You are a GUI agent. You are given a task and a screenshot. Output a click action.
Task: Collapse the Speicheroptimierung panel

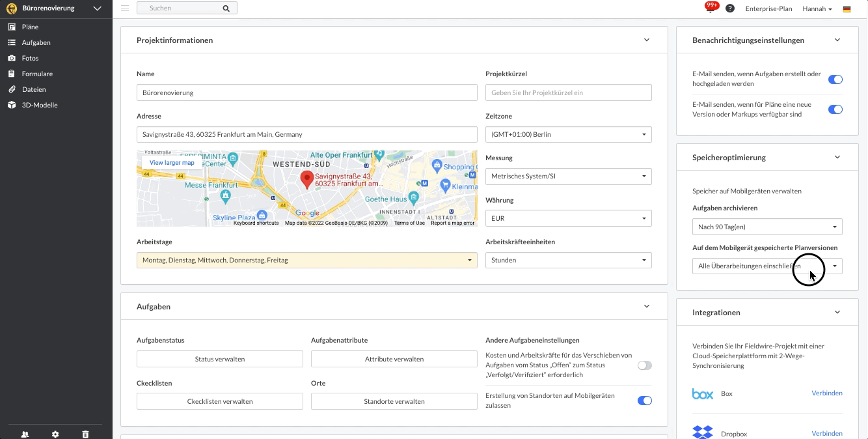point(837,157)
